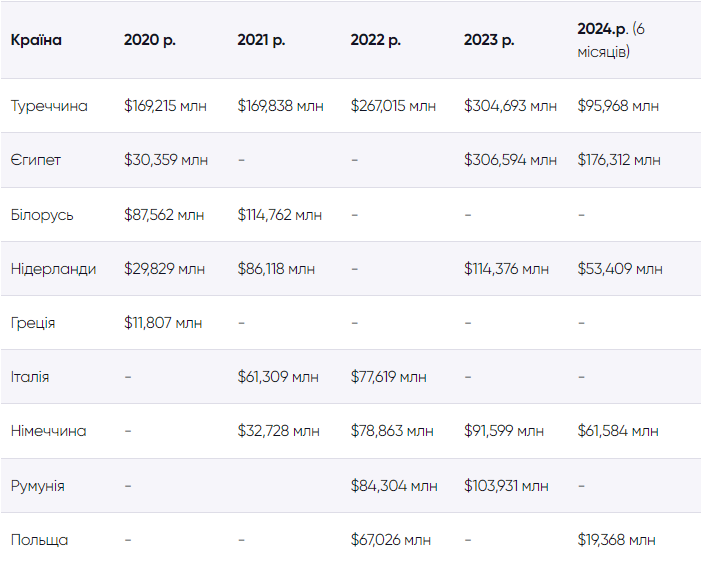
Task: Select the 2020 р. column header
Action: 150,40
